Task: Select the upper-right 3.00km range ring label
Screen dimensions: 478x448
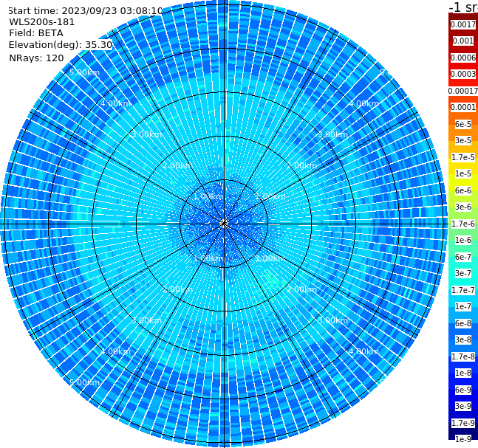Action: 332,134
